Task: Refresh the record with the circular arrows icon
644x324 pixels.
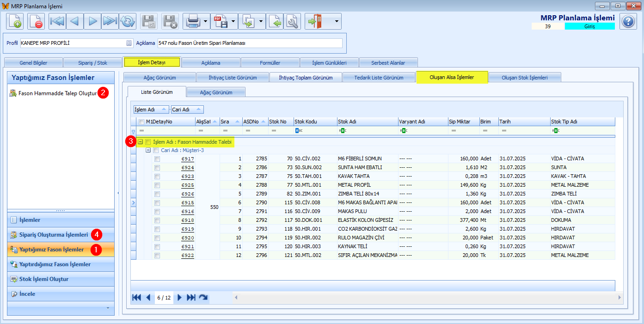Action: pos(128,21)
